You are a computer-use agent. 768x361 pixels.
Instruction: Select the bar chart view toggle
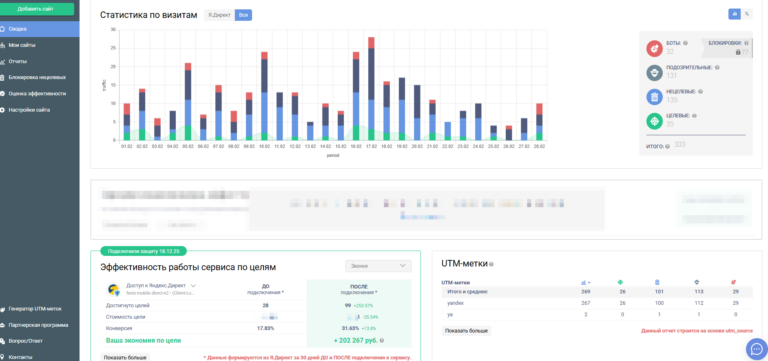click(734, 14)
